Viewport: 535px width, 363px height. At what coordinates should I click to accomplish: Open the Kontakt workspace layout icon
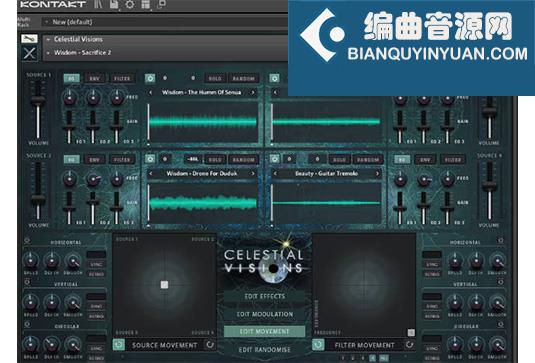pos(146,4)
